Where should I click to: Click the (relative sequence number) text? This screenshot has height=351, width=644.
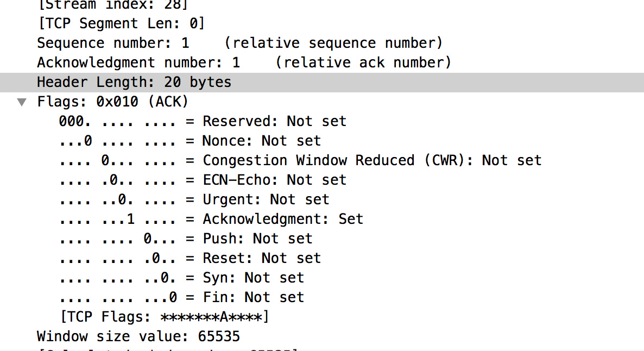click(333, 43)
